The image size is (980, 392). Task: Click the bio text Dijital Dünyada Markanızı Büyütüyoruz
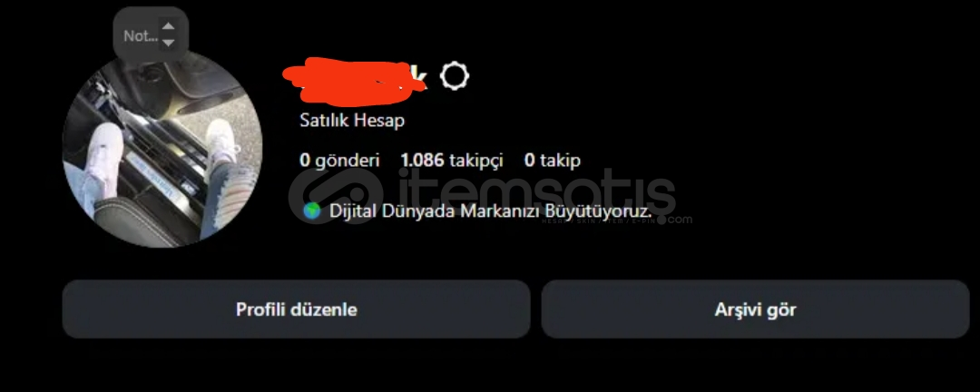point(491,211)
